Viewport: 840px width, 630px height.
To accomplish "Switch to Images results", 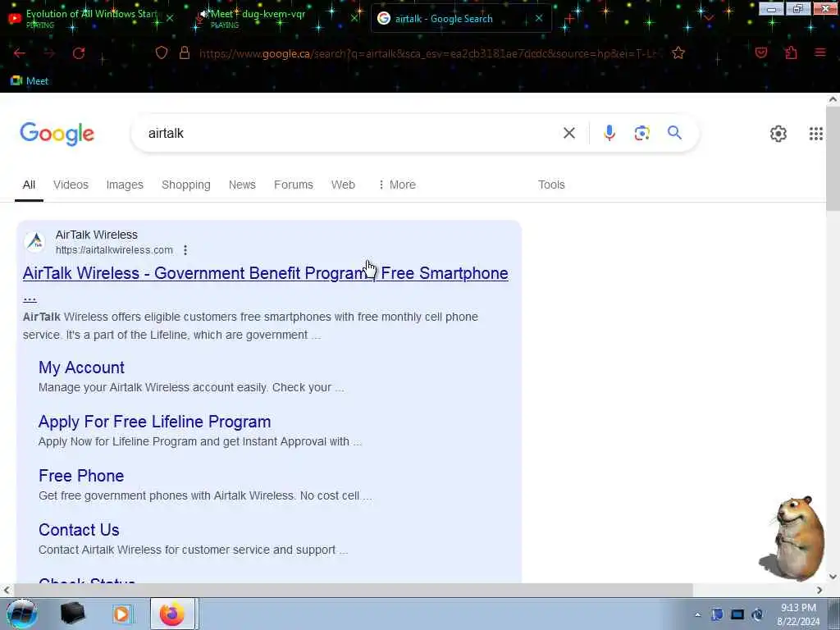I will coord(125,185).
